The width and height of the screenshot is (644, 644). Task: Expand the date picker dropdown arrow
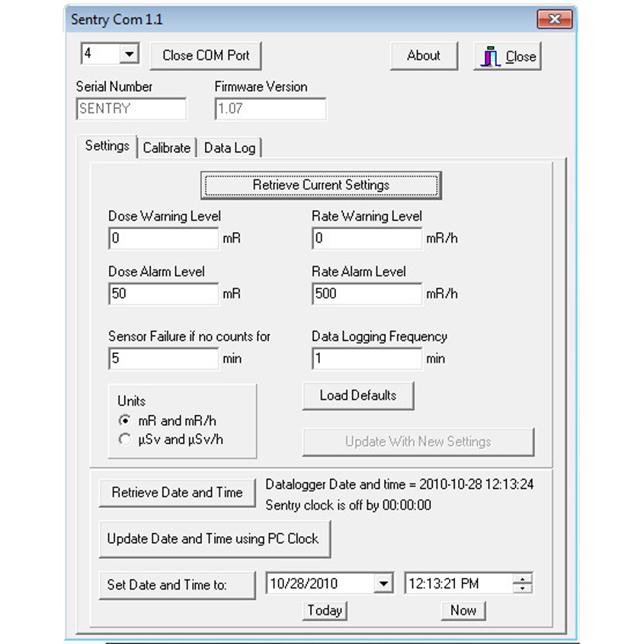click(x=384, y=583)
